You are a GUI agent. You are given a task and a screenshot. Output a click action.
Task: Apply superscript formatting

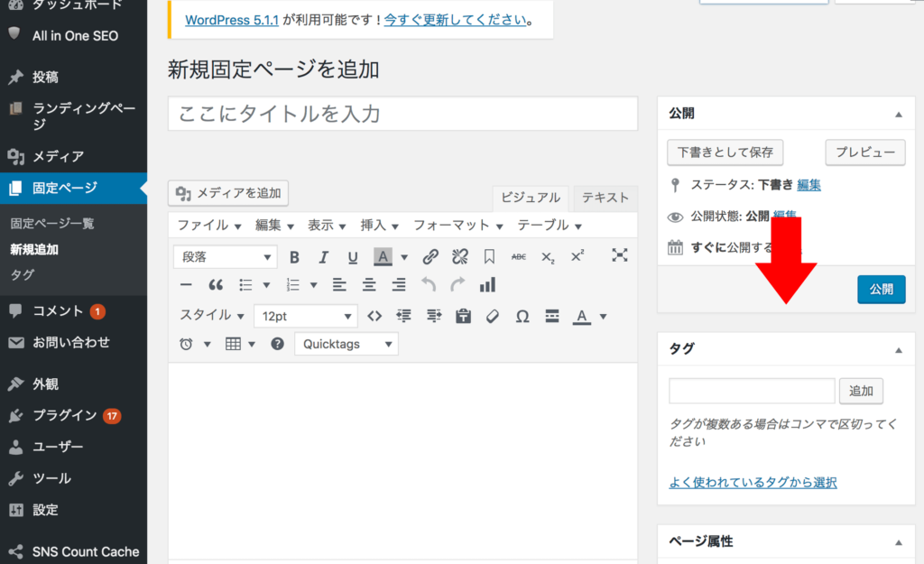pos(577,255)
